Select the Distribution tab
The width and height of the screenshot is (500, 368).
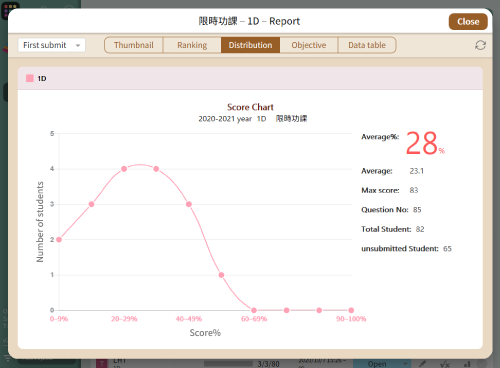pyautogui.click(x=250, y=45)
